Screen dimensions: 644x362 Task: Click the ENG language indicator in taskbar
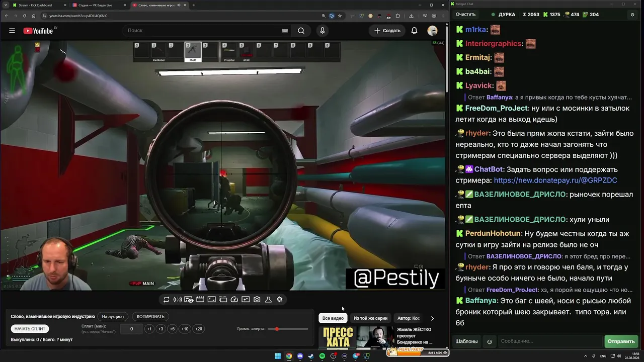[x=604, y=356]
